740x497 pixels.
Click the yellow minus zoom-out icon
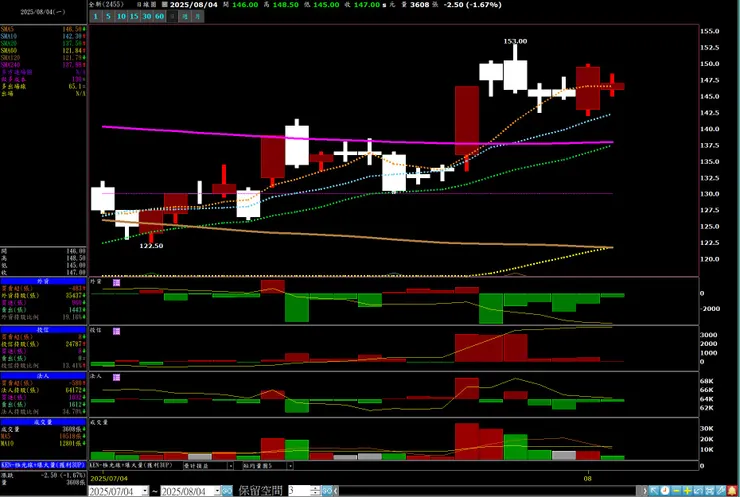676,491
